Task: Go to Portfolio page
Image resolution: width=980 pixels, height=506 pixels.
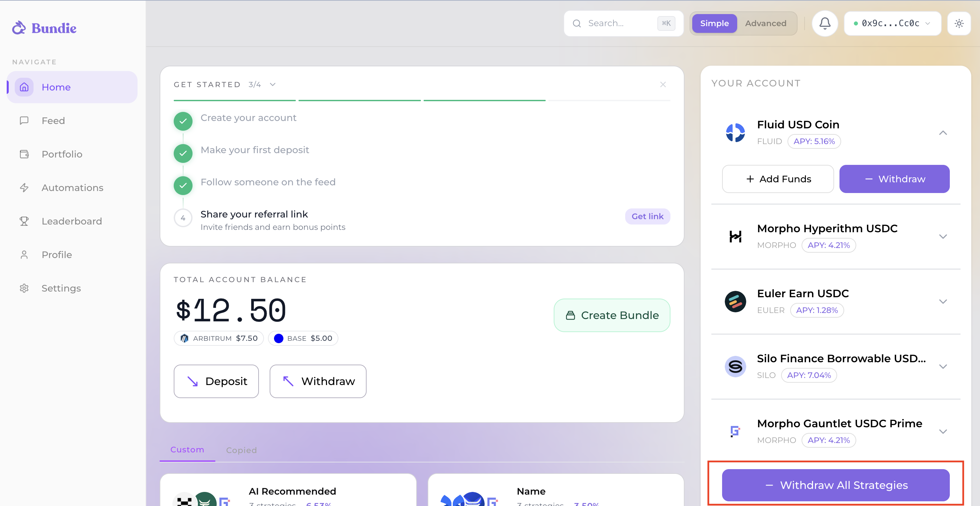Action: pyautogui.click(x=72, y=154)
